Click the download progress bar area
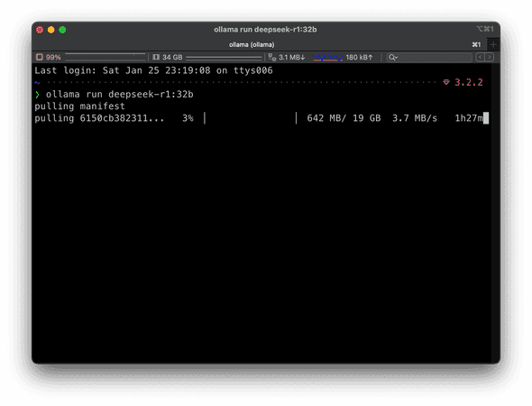The width and height of the screenshot is (532, 406). point(251,118)
